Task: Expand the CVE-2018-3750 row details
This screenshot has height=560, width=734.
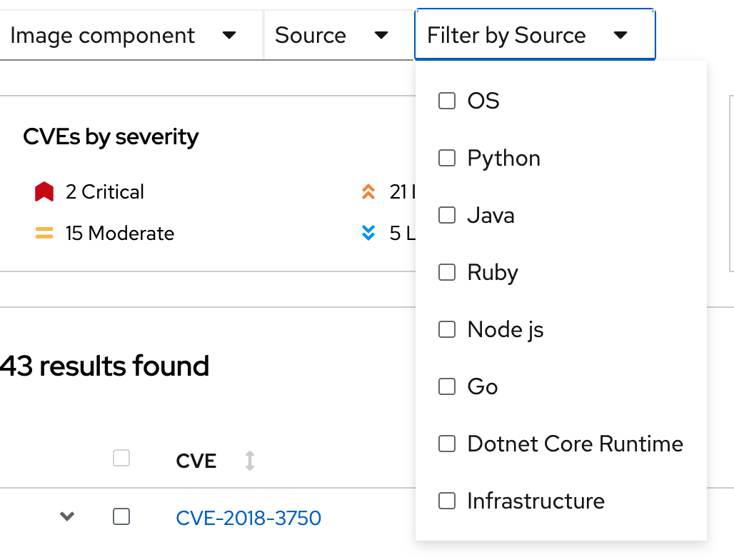Action: pyautogui.click(x=67, y=516)
